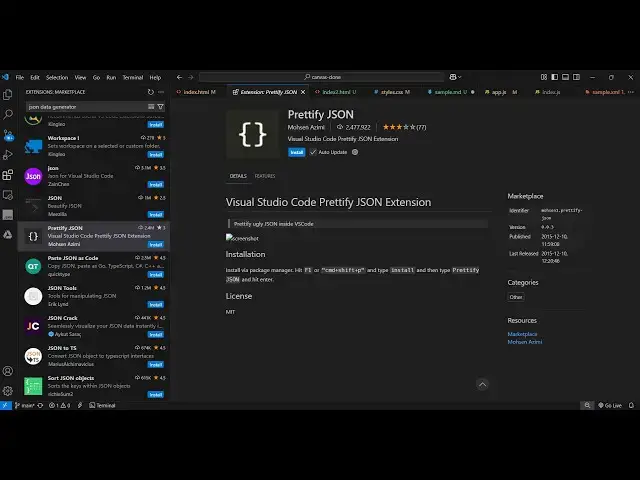Open the Customize Layout icon

point(544,77)
